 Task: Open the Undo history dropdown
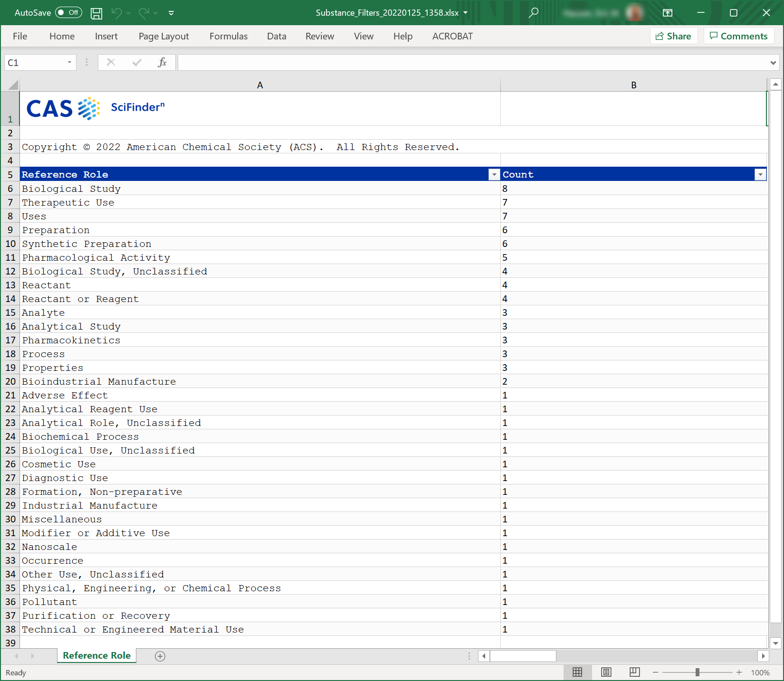click(x=128, y=13)
